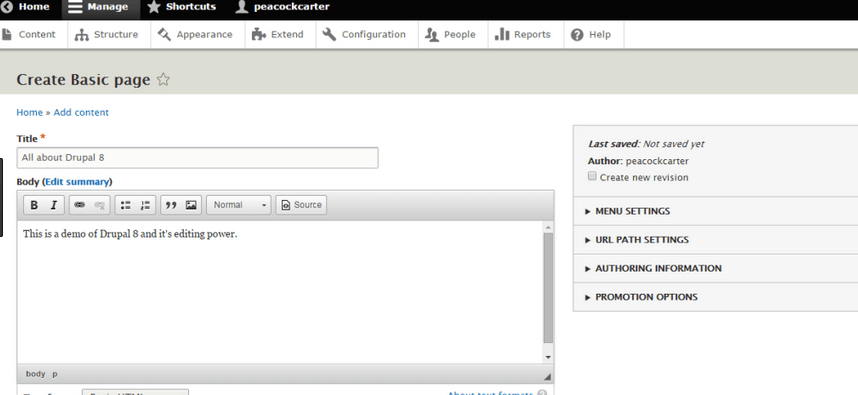Open the Help admin section
This screenshot has height=395, width=858.
[591, 34]
